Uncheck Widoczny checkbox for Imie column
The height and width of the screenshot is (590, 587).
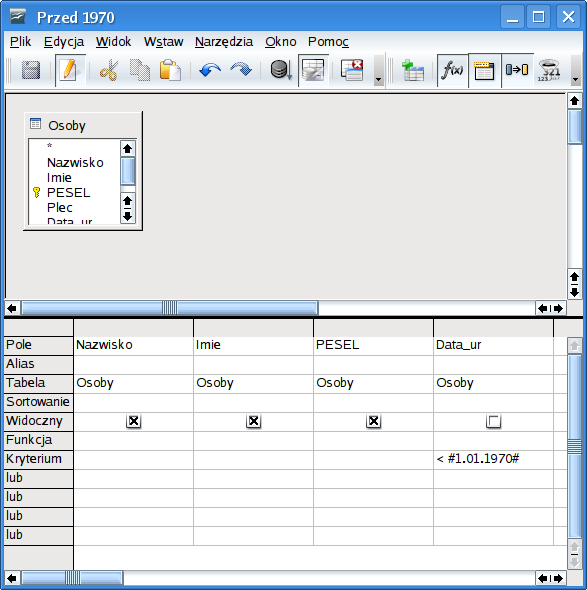click(254, 421)
